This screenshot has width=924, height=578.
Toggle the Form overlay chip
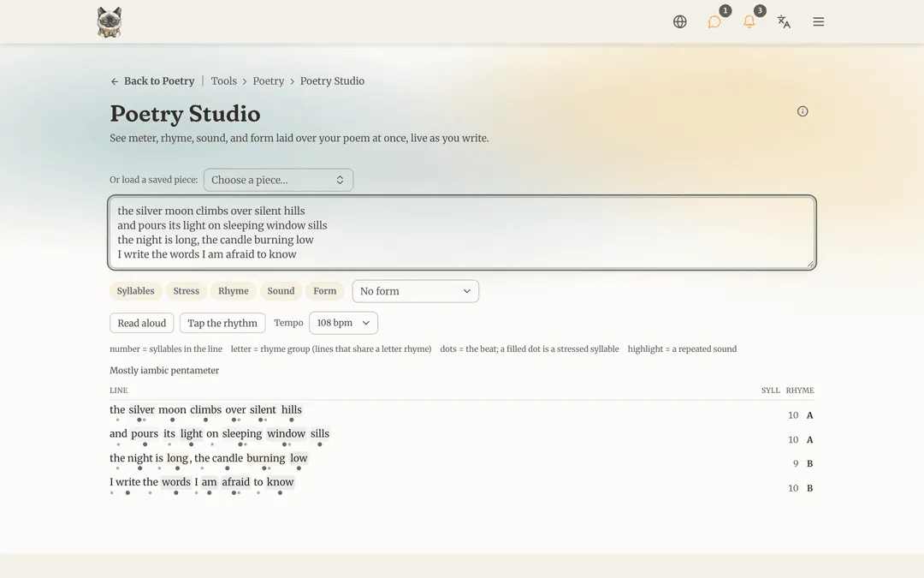click(325, 291)
